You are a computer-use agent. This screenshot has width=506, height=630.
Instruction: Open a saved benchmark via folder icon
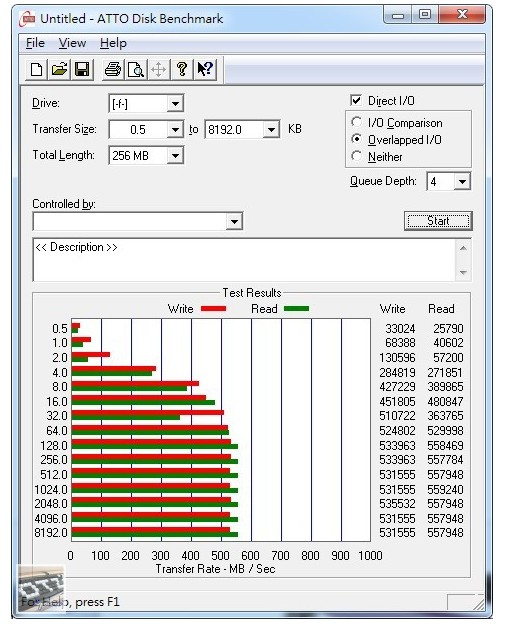(59, 70)
